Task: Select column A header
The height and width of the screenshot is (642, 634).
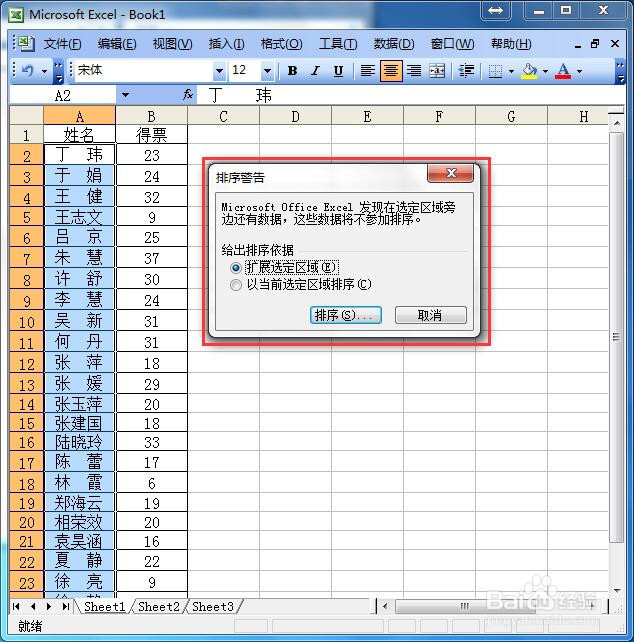Action: [79, 116]
